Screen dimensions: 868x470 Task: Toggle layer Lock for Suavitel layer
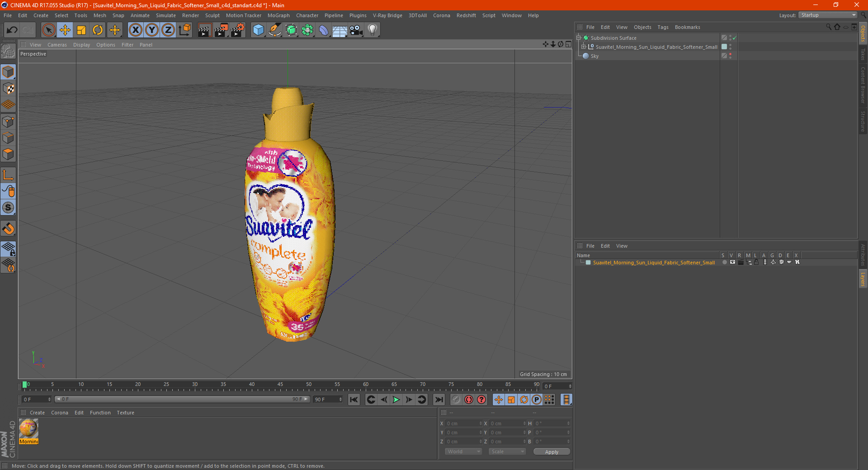click(x=756, y=262)
